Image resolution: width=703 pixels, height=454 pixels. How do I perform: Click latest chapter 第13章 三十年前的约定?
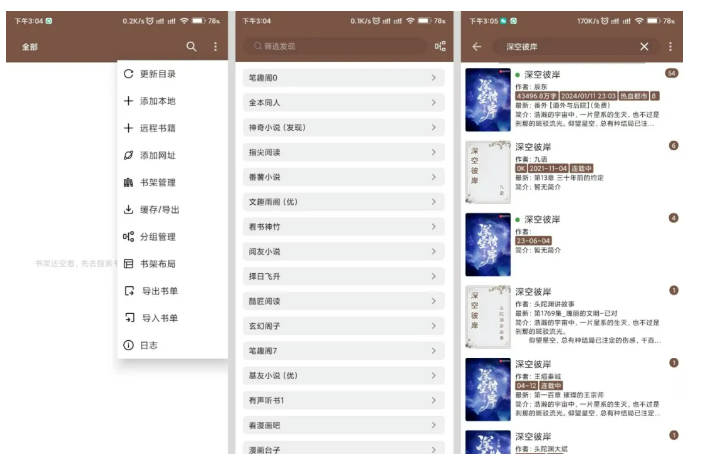568,178
